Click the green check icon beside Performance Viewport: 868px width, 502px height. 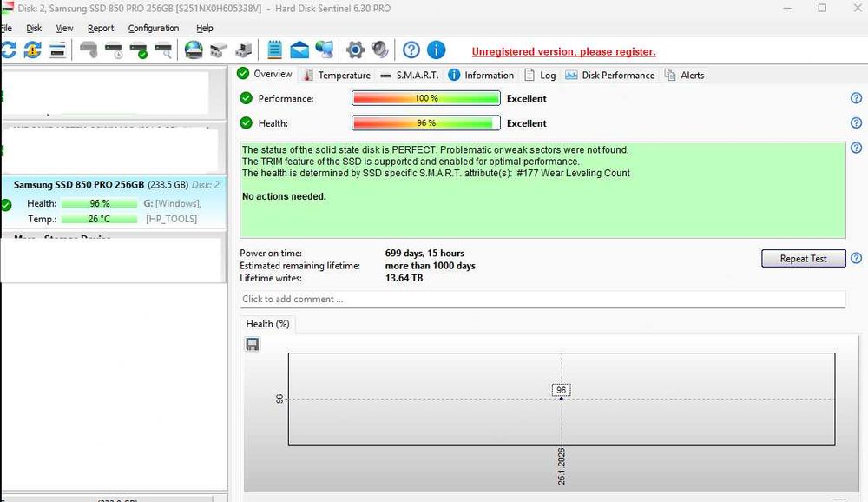(247, 98)
